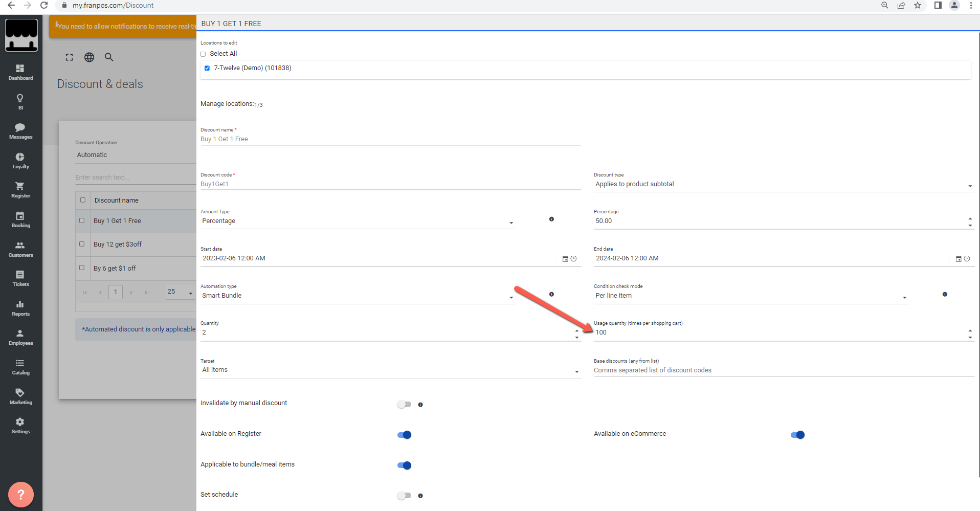Click the globe language icon
The width and height of the screenshot is (980, 511).
(90, 57)
